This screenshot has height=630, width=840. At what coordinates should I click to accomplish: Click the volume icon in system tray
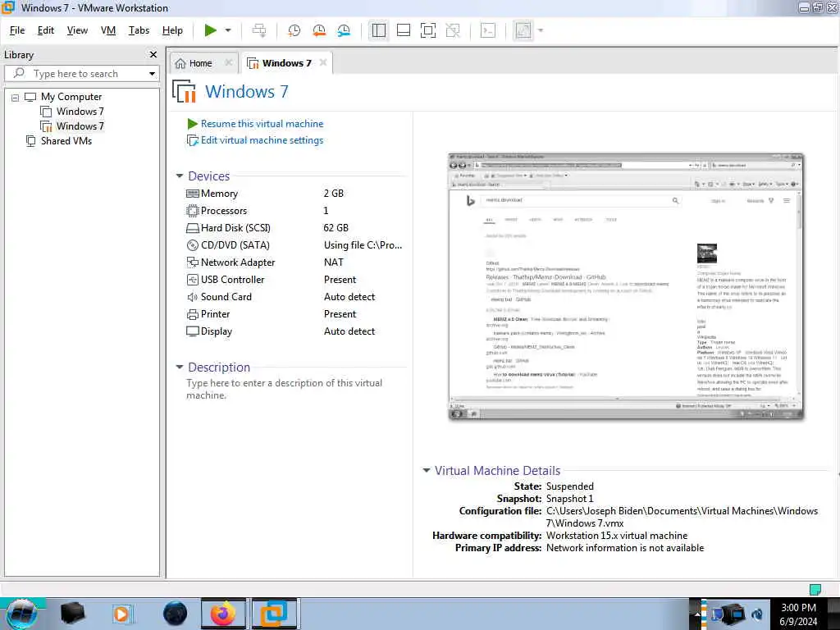tap(757, 614)
